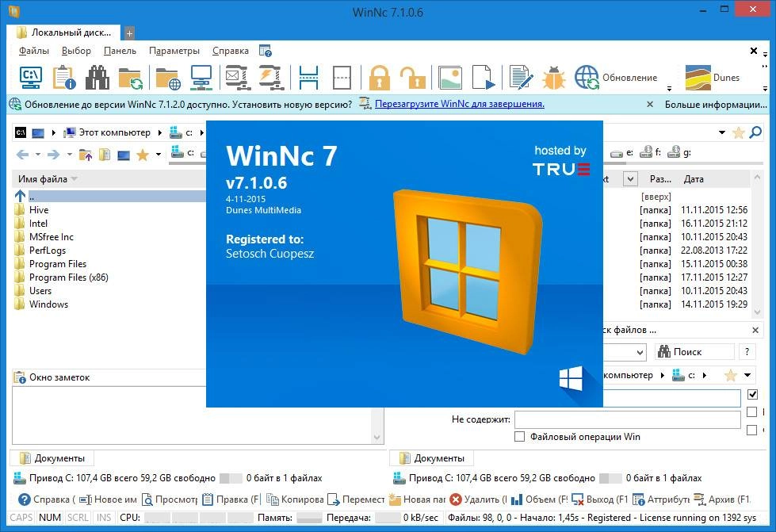
Task: Click the network computer connection icon
Action: (x=201, y=77)
